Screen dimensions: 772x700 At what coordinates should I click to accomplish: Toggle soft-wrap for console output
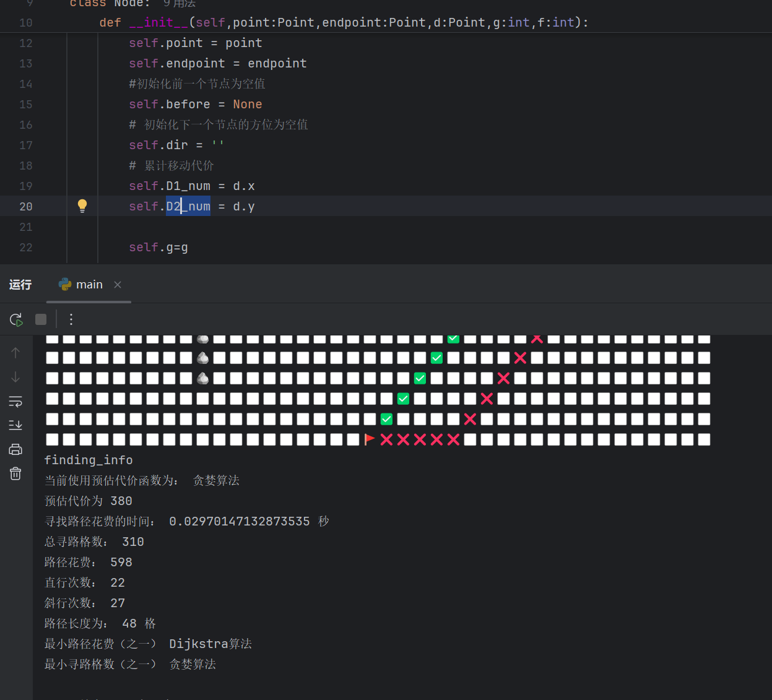[15, 401]
